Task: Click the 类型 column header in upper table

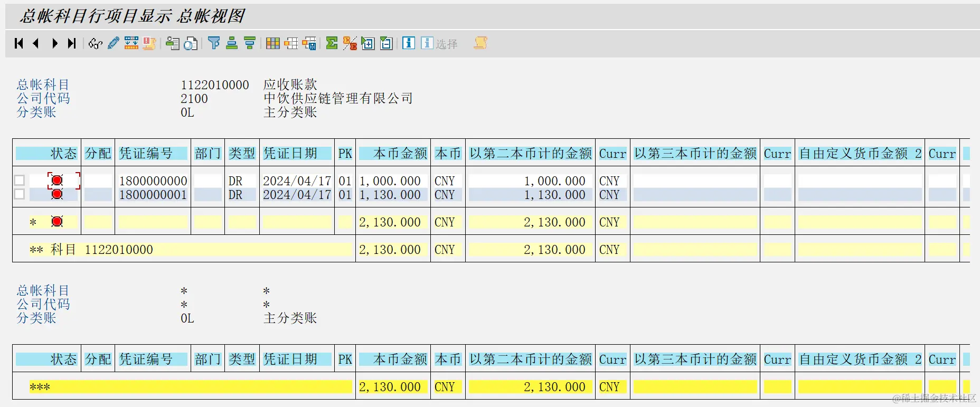Action: pyautogui.click(x=242, y=154)
